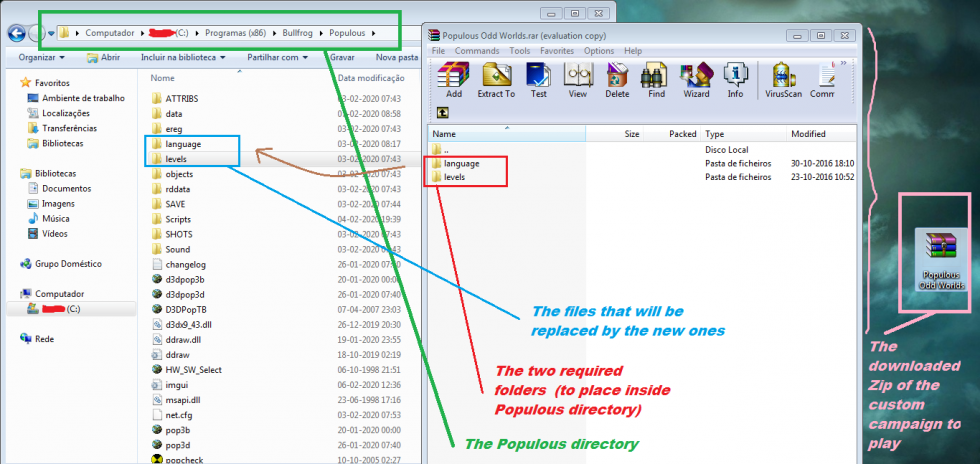This screenshot has height=464, width=980.
Task: Click the Populous segment in address bar
Action: 347,33
